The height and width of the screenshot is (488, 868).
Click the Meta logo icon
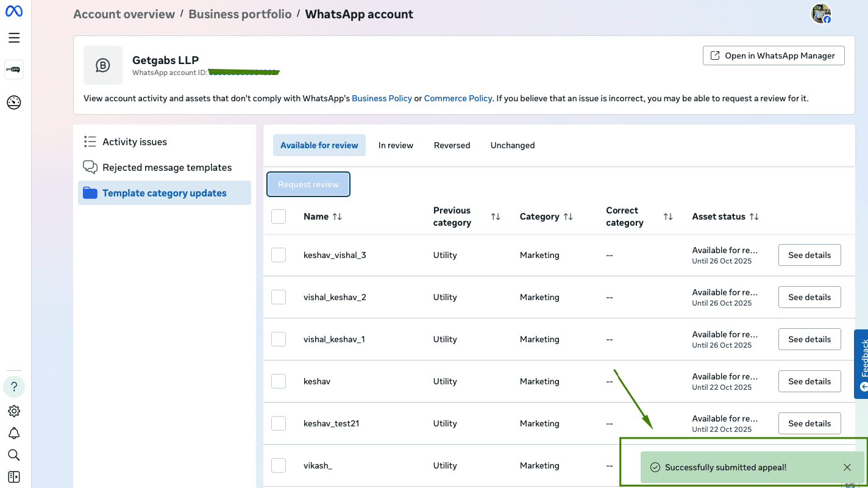(x=14, y=12)
